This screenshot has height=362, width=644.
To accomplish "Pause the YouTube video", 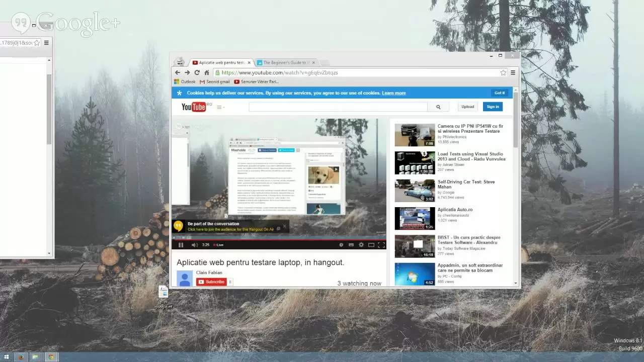I will (181, 245).
